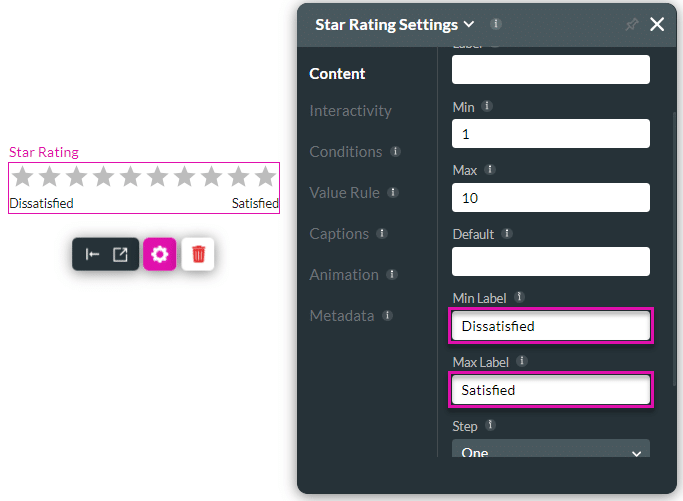The height and width of the screenshot is (501, 683).
Task: Open the Animation tab
Action: coord(344,275)
